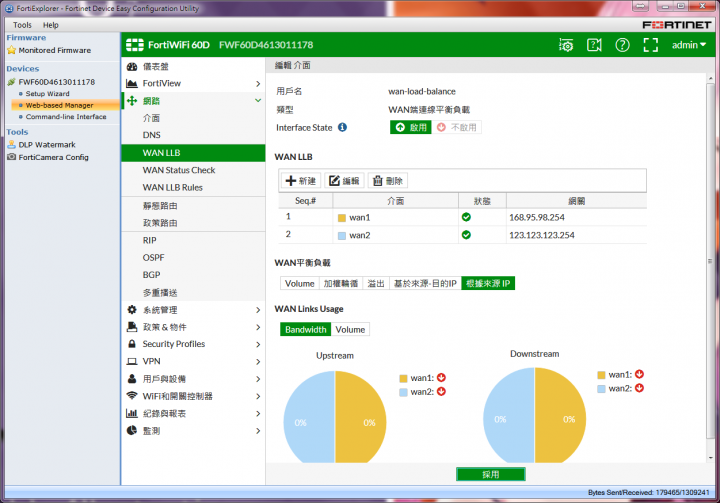720x503 pixels.
Task: Expand the FortiView menu chevron
Action: click(258, 84)
